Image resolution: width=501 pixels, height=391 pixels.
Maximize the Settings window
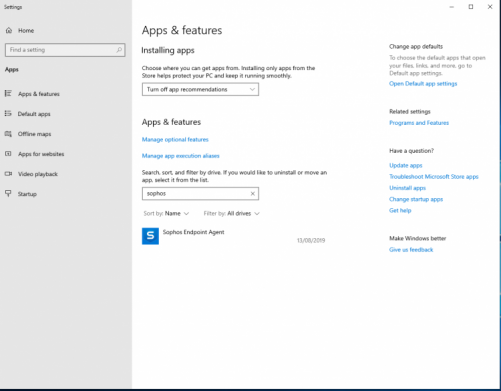[471, 7]
